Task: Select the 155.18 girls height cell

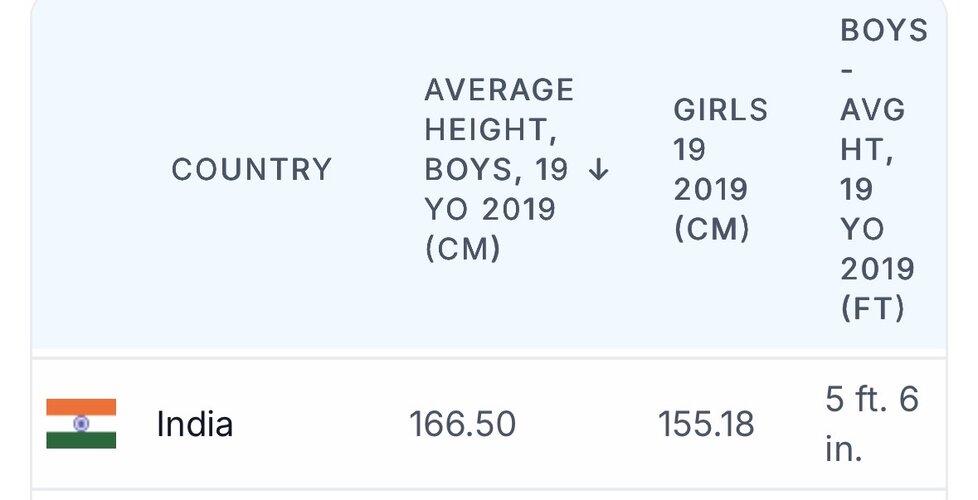Action: click(706, 425)
